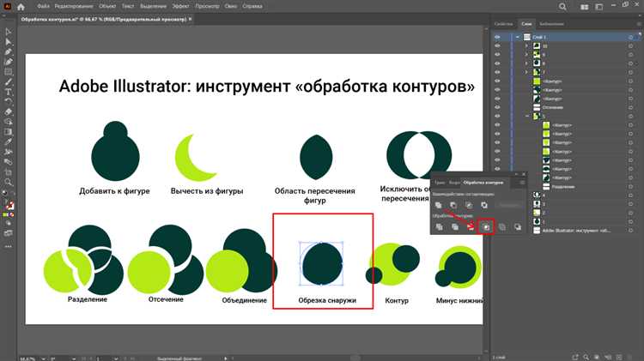
Task: Click the selected dark circle on the artboard
Action: click(x=322, y=263)
